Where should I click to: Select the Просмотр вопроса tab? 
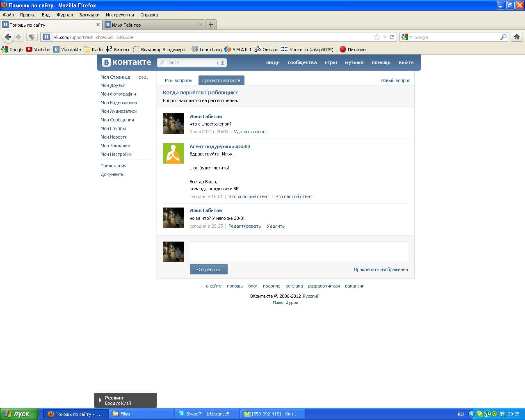[221, 80]
